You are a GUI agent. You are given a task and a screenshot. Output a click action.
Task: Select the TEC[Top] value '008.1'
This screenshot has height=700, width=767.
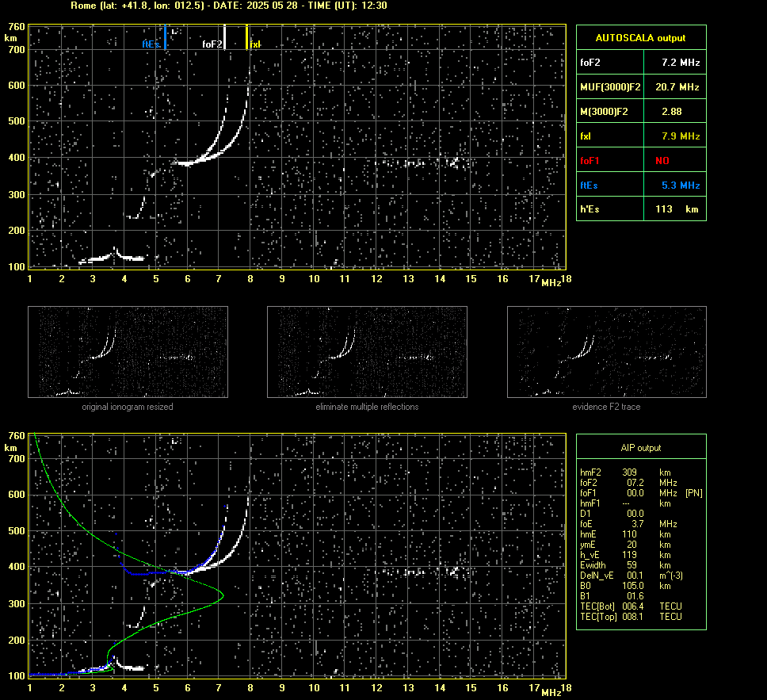coord(633,616)
